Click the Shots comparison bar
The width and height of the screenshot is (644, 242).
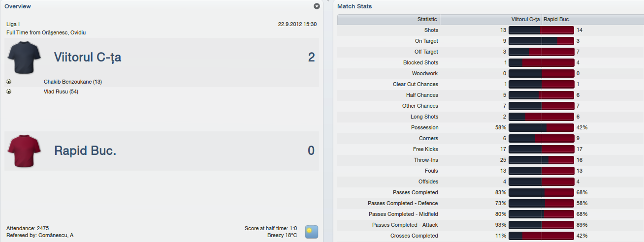tap(541, 30)
